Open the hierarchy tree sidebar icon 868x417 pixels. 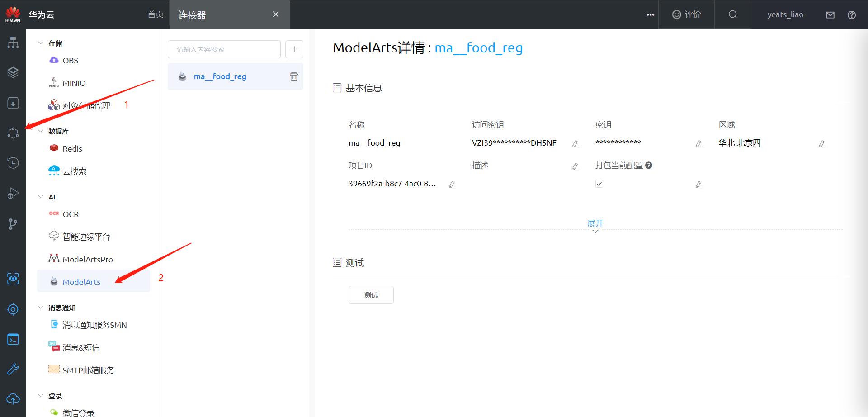pyautogui.click(x=13, y=43)
